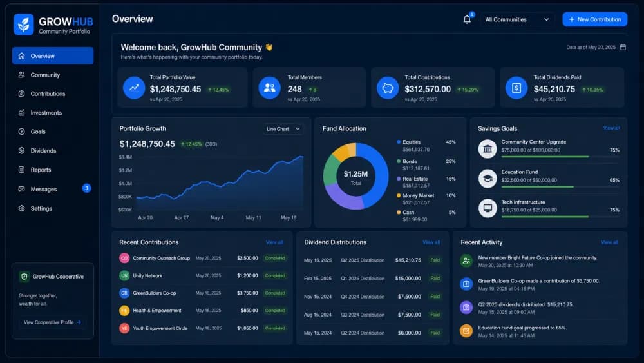Viewport: 644px width, 363px height.
Task: Click the GrowHub Cooperative shield icon
Action: coord(24,277)
